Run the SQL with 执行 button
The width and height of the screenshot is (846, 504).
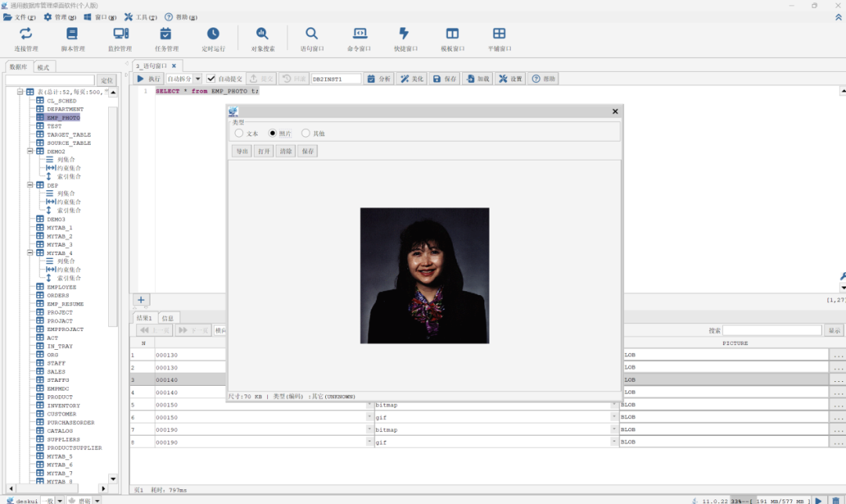pyautogui.click(x=148, y=79)
